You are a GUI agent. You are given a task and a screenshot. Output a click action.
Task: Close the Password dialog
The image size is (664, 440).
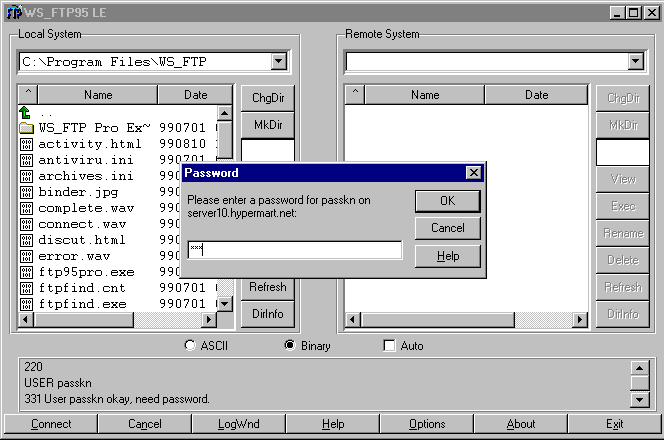pos(474,173)
